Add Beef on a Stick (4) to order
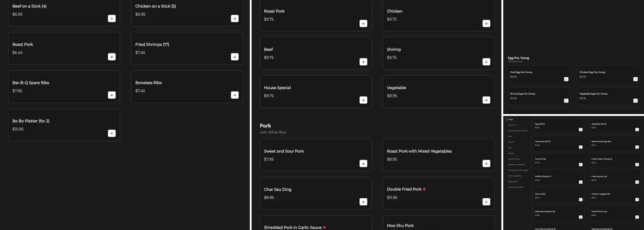This screenshot has height=230, width=644. pos(112,18)
